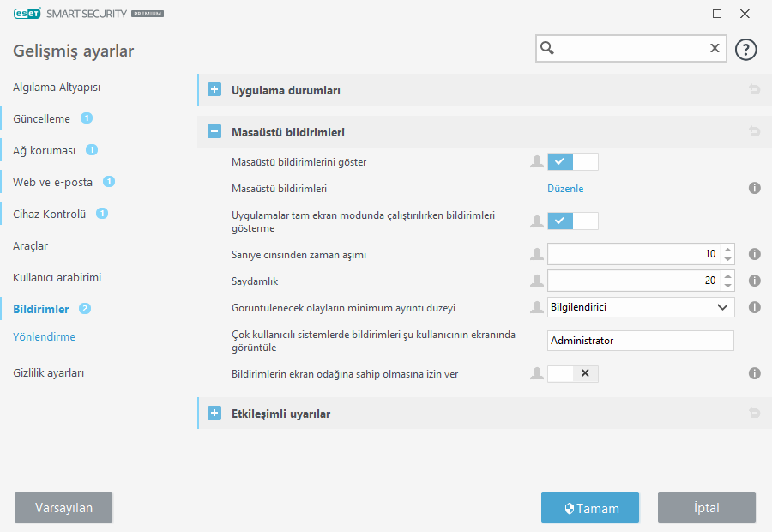This screenshot has width=772, height=532.
Task: Click info icon for minimum ayrıntı düzeyi
Action: click(x=755, y=307)
